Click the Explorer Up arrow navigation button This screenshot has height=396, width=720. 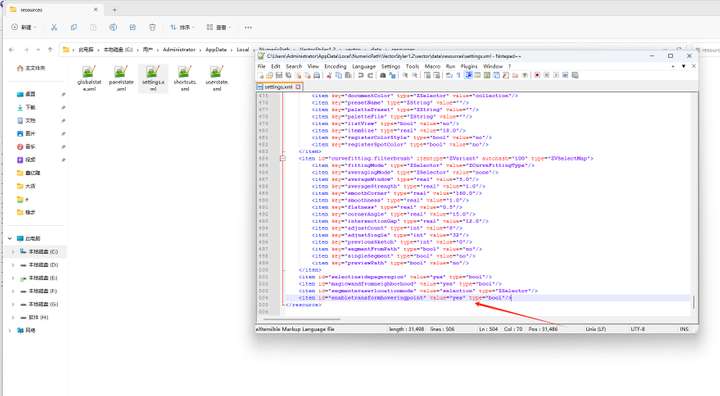coord(50,50)
